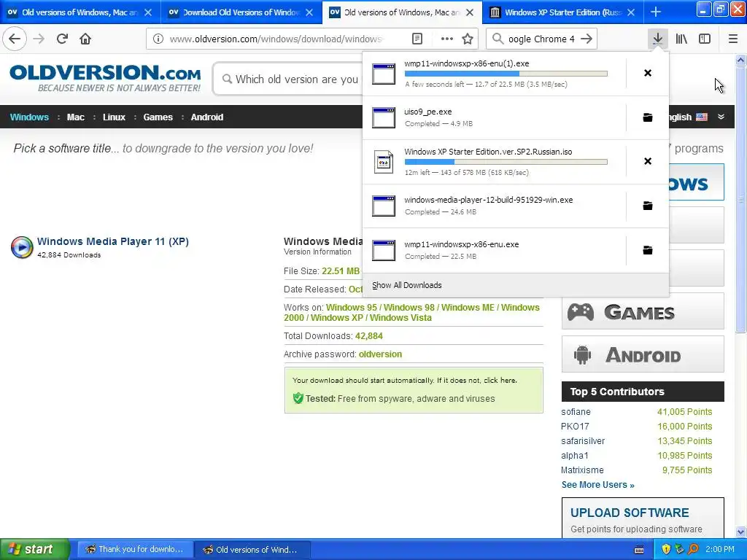Select Mac in site navigation

pyautogui.click(x=76, y=117)
